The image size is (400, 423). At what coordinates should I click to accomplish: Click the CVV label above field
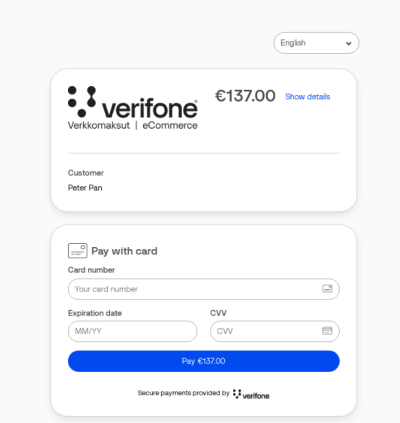pos(218,313)
